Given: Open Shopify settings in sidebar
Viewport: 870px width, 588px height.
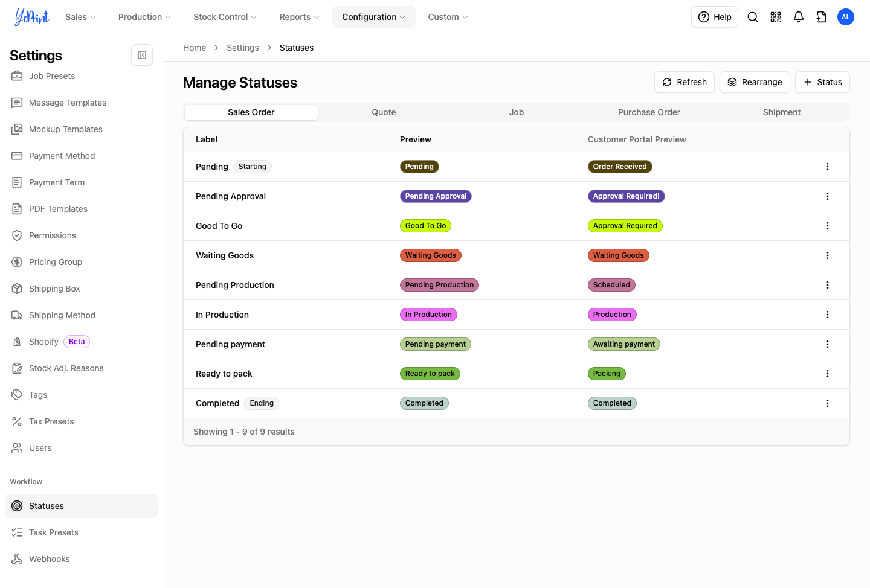Looking at the screenshot, I should [81, 342].
